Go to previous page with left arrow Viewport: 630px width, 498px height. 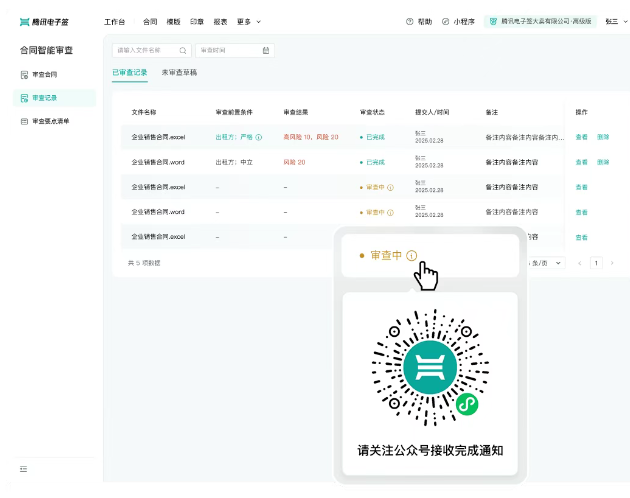[579, 263]
